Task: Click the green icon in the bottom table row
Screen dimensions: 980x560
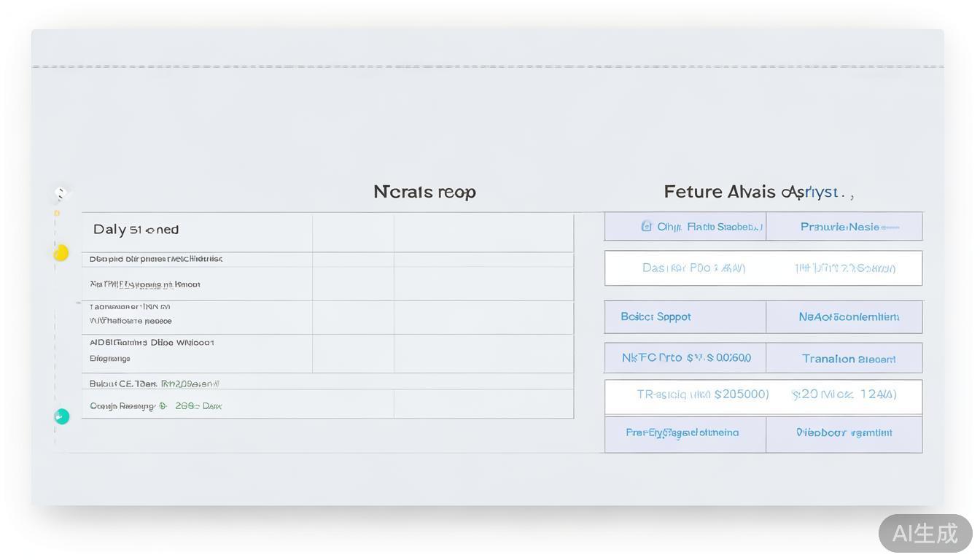Action: tap(163, 405)
